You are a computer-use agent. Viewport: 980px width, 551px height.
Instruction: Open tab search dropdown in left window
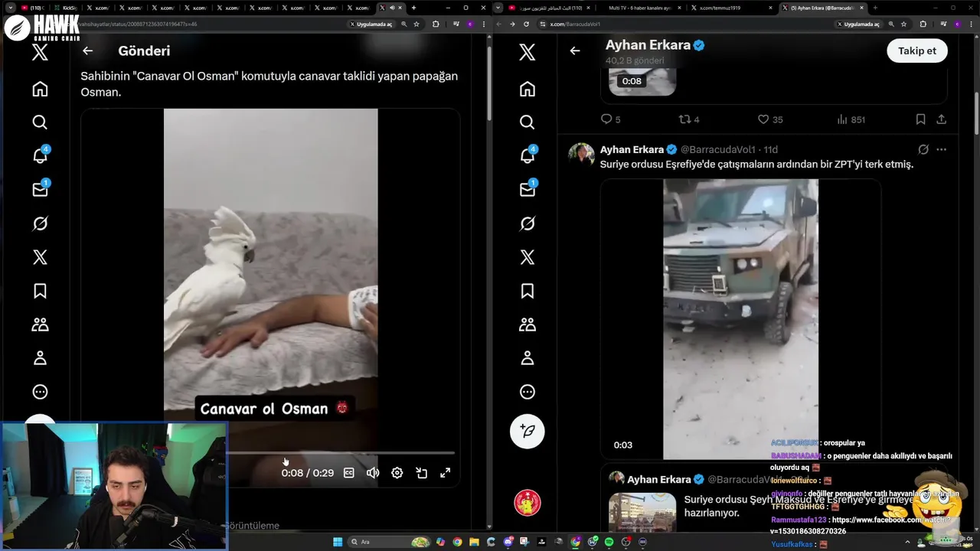[x=11, y=8]
